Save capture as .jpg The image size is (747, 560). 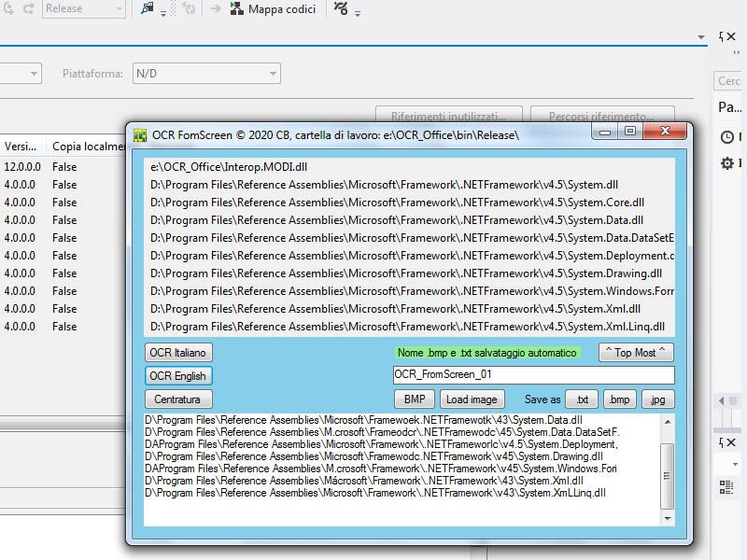(x=658, y=399)
